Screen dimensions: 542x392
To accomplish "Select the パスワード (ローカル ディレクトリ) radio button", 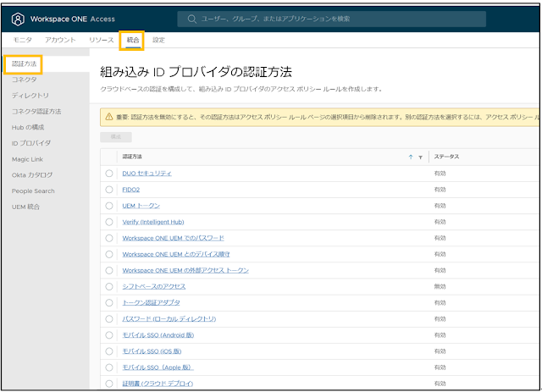I will (x=109, y=319).
